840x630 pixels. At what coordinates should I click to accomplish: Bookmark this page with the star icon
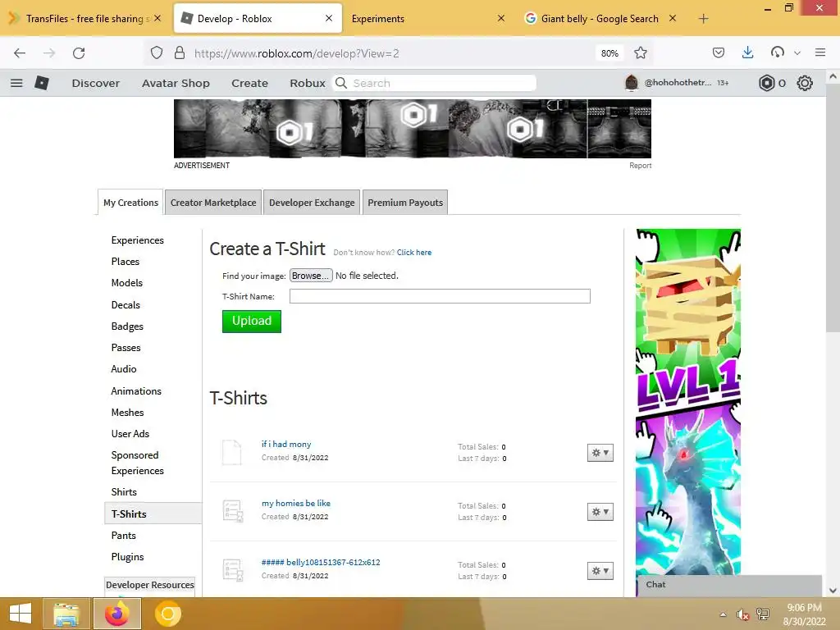tap(640, 52)
